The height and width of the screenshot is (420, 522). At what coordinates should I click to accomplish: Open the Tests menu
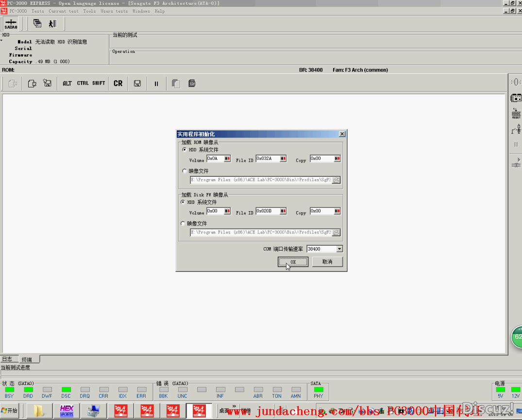(x=37, y=11)
